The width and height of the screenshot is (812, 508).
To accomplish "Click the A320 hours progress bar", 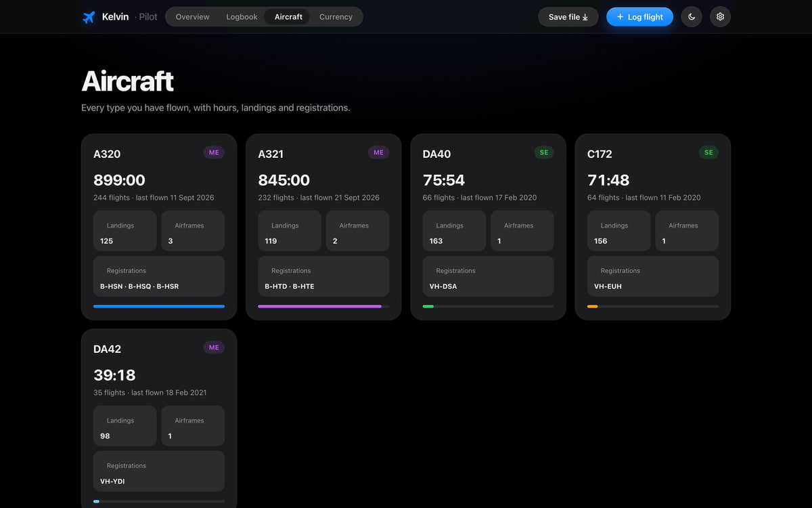I will (x=159, y=306).
